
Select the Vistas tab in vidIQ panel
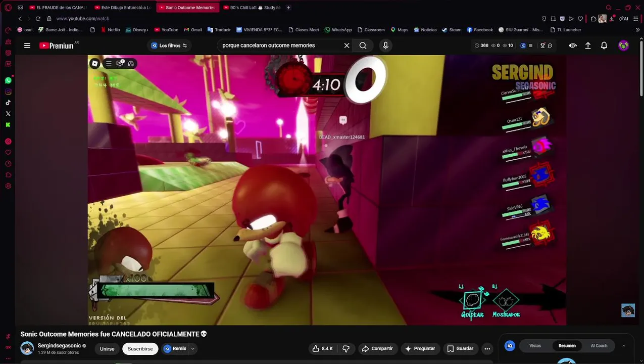(x=535, y=346)
